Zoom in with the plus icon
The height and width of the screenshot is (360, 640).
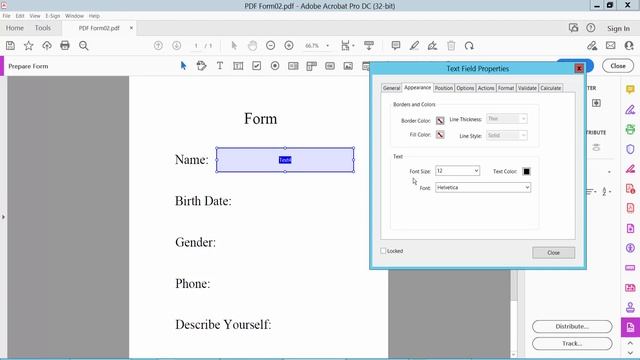[289, 46]
